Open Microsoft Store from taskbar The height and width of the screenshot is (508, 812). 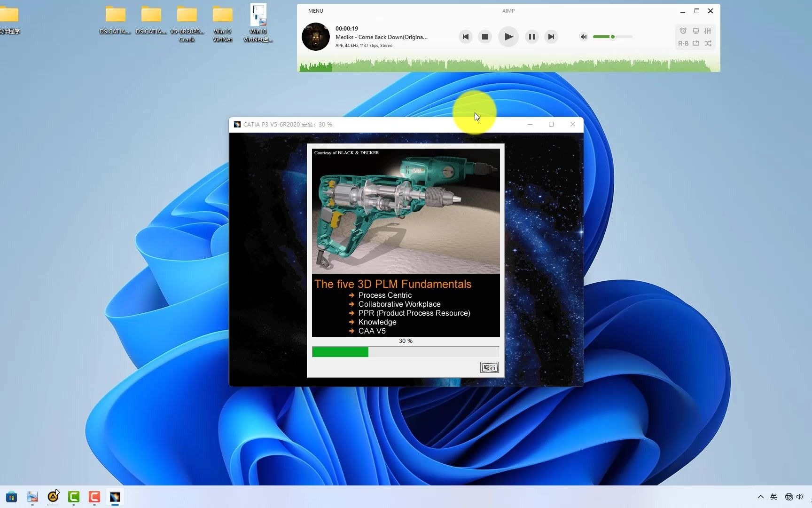coord(12,497)
